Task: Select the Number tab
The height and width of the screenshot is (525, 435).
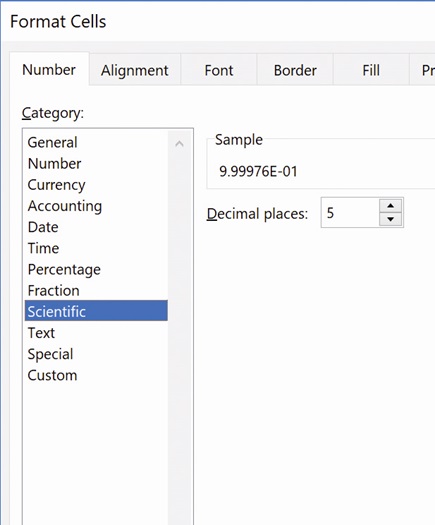Action: coord(49,70)
